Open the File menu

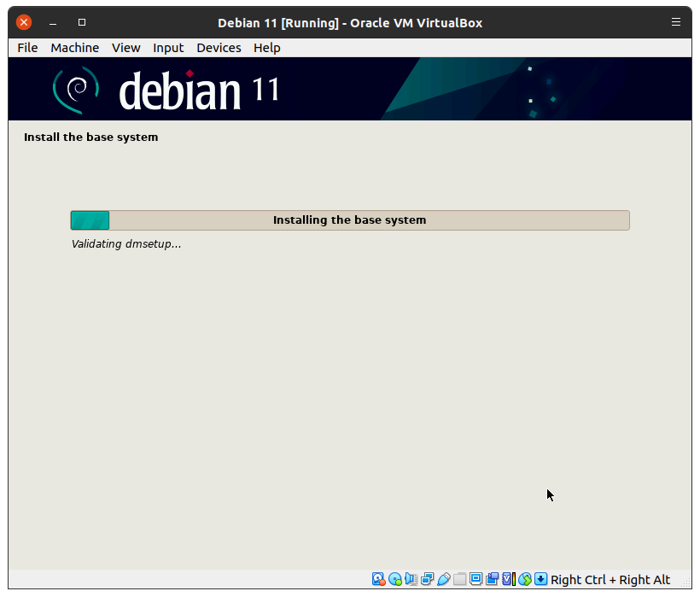pyautogui.click(x=27, y=48)
